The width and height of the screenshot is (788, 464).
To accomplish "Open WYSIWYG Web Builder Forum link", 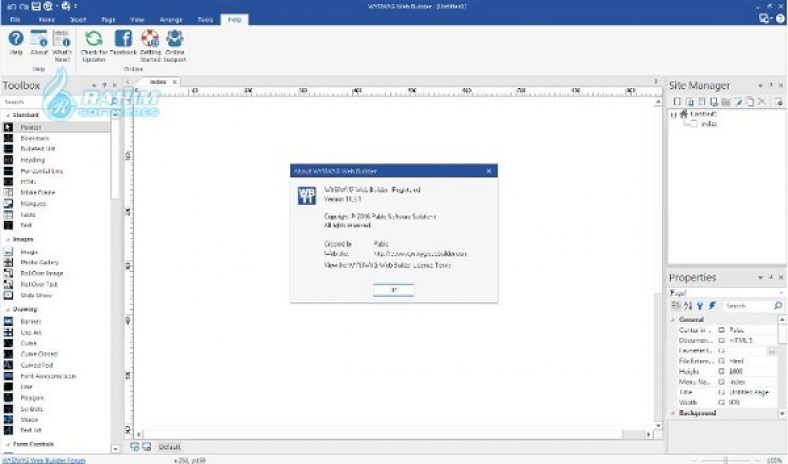I will tap(44, 460).
